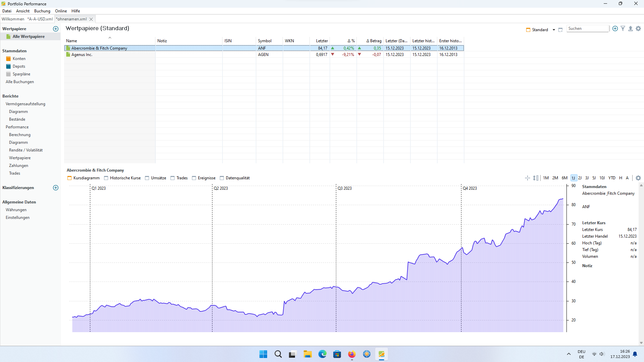This screenshot has height=362, width=644.
Task: Open the Online menu
Action: click(x=61, y=11)
